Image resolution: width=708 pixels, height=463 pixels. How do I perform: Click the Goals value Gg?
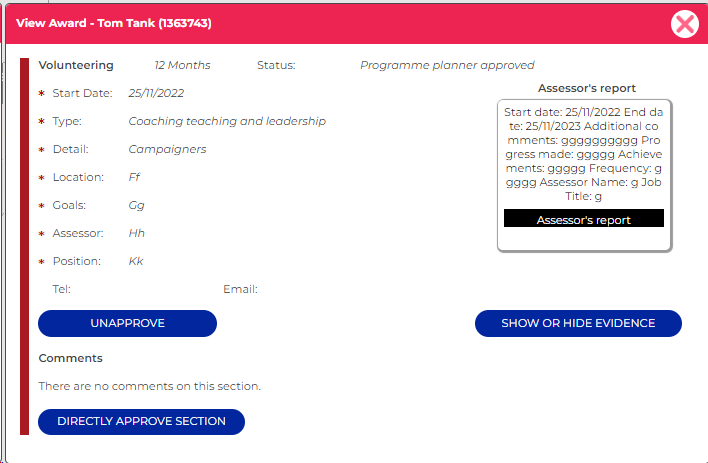[x=137, y=205]
